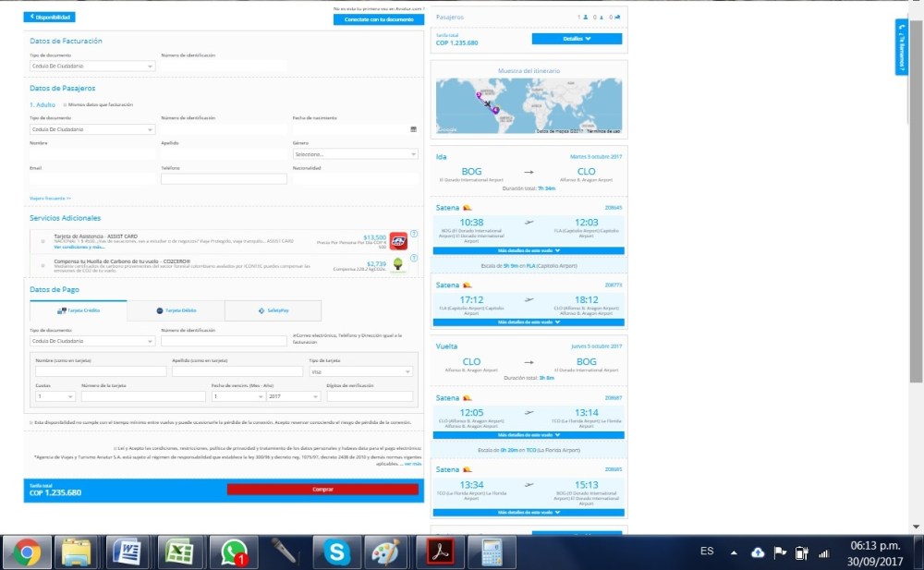Open the Género dropdown
924x570 pixels.
point(355,154)
